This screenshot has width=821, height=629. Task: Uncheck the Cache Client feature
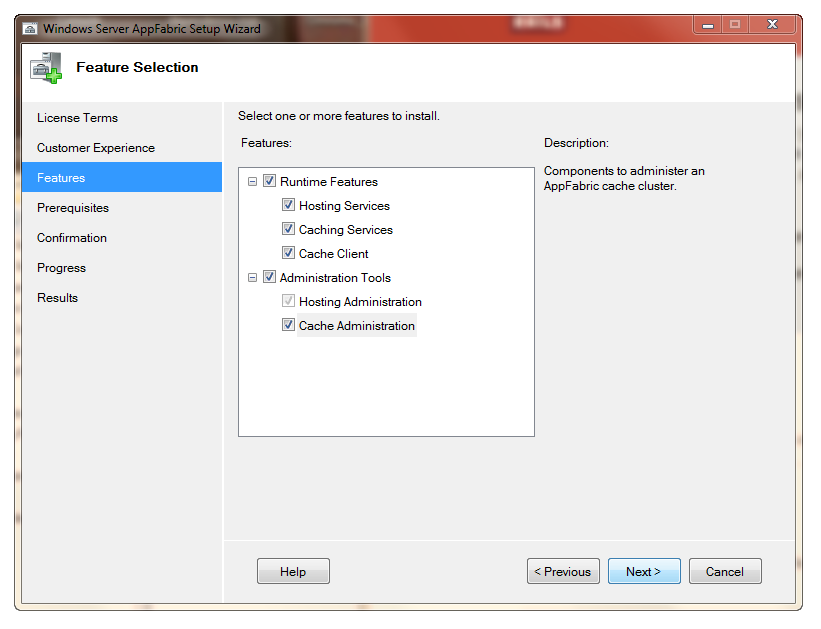(x=287, y=253)
